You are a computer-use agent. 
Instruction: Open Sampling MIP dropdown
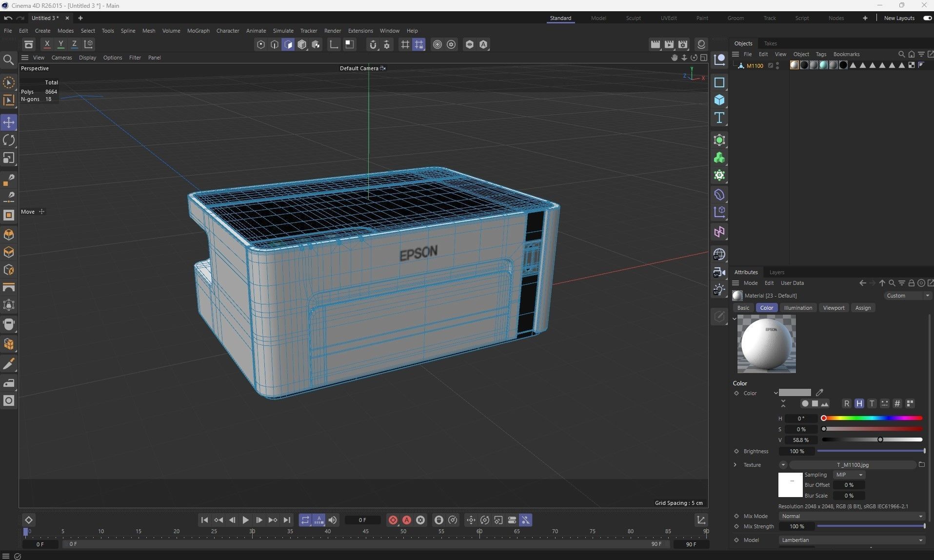pyautogui.click(x=850, y=475)
